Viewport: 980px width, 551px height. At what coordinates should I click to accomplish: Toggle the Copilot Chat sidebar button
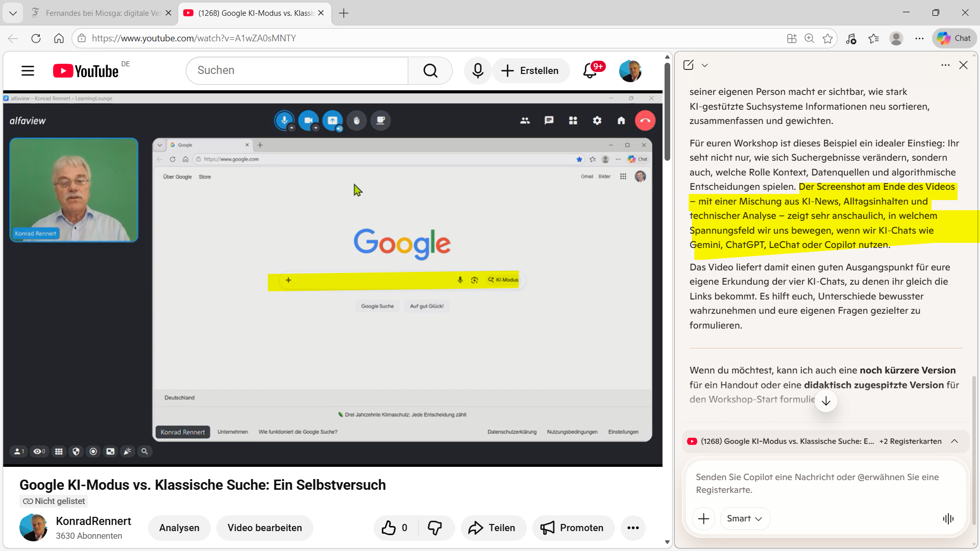pos(954,38)
